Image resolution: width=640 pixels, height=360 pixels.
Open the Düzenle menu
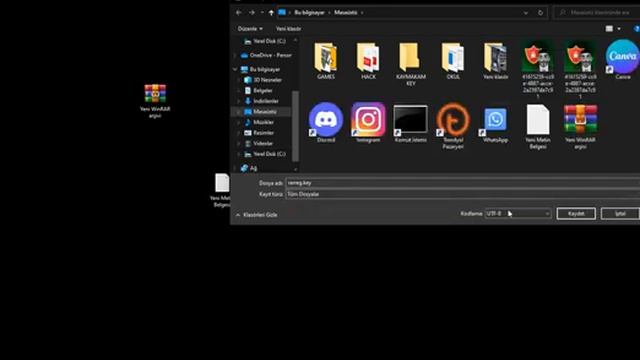(x=250, y=29)
